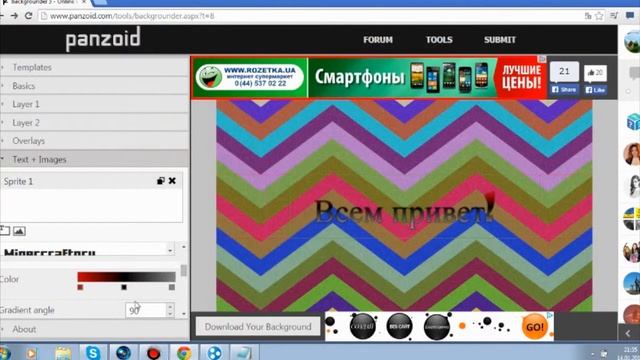The image size is (640, 360).
Task: Select the gray gradient stop
Action: coord(172,287)
